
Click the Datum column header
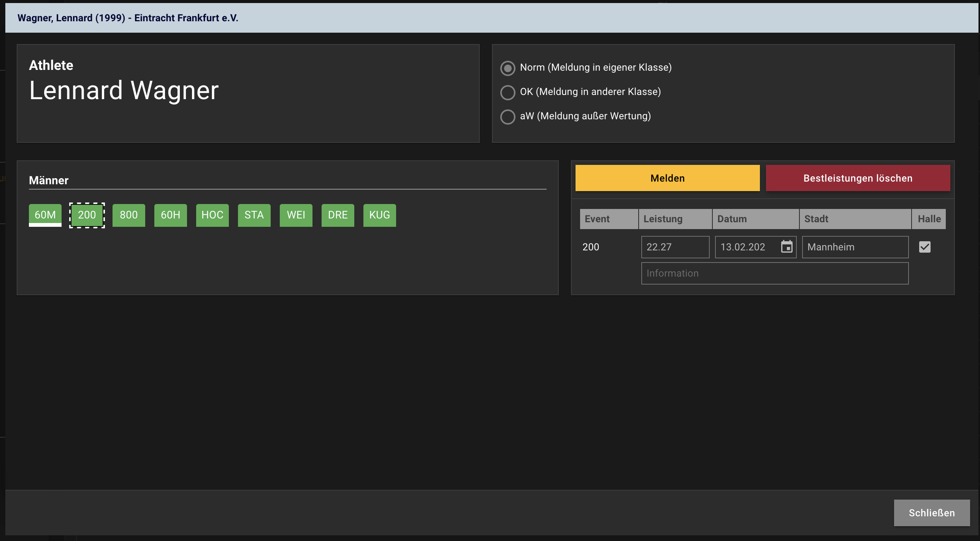[x=756, y=219]
